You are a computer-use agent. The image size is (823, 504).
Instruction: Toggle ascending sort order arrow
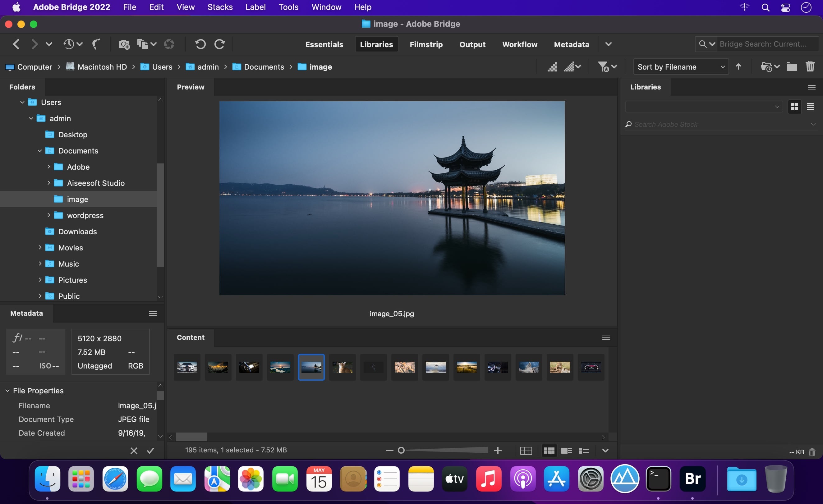738,67
